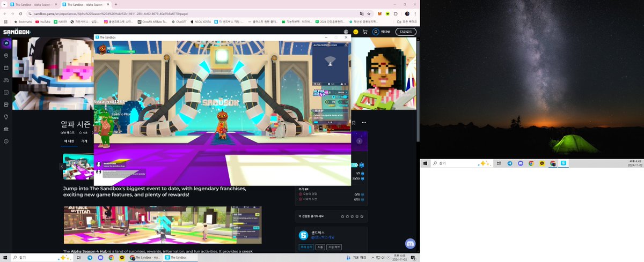The width and height of the screenshot is (644, 262).
Task: Open Discord on the right monitor taskbar
Action: pyautogui.click(x=520, y=163)
